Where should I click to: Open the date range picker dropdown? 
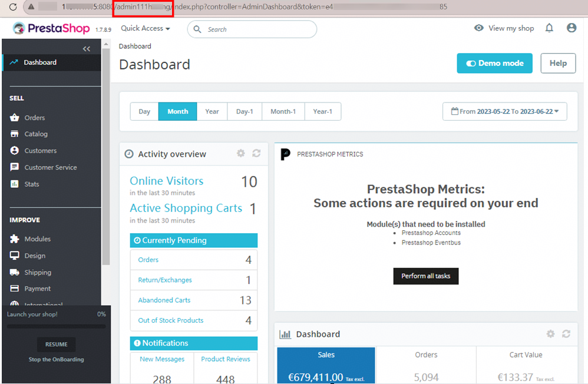coord(505,111)
